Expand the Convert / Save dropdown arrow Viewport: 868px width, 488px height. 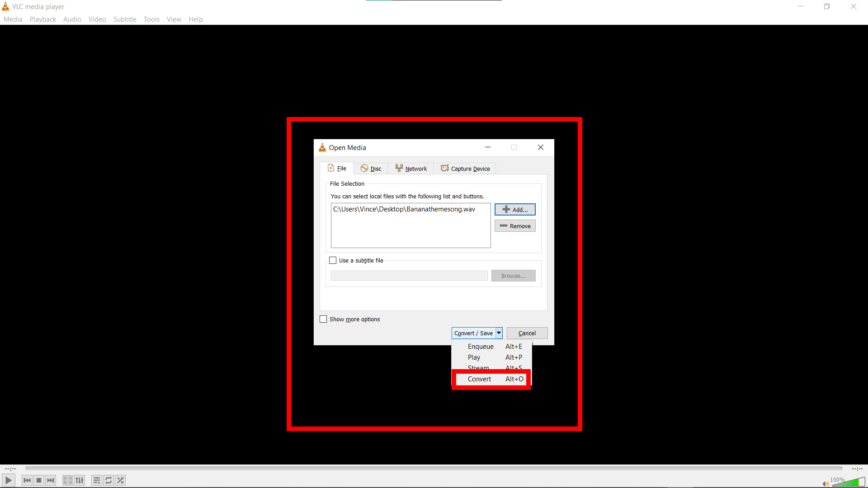pyautogui.click(x=499, y=333)
